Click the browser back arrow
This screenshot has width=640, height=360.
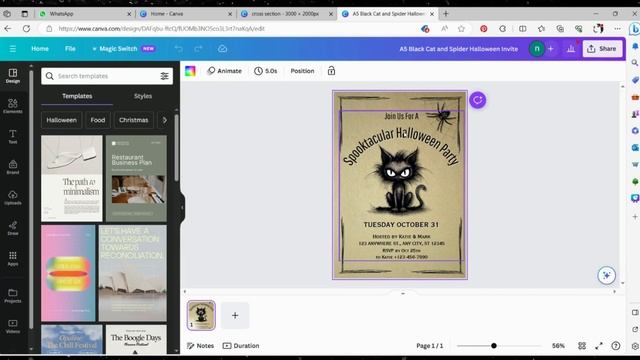tap(8, 29)
